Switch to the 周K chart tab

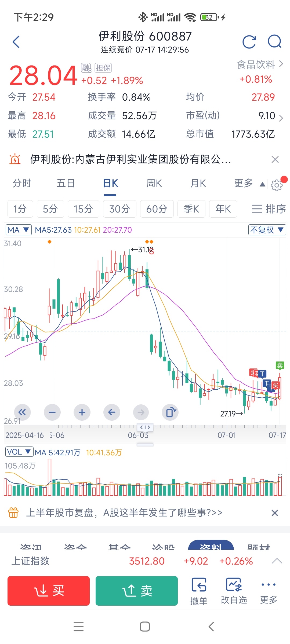[154, 183]
